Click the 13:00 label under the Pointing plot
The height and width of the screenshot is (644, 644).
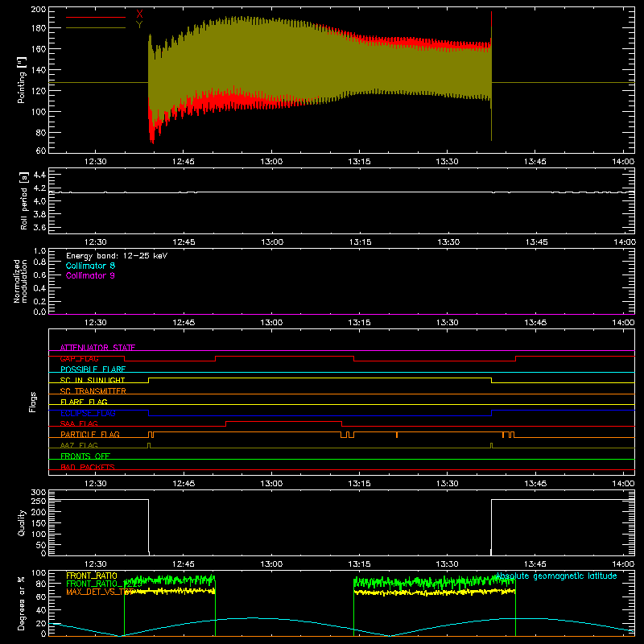[x=271, y=162]
